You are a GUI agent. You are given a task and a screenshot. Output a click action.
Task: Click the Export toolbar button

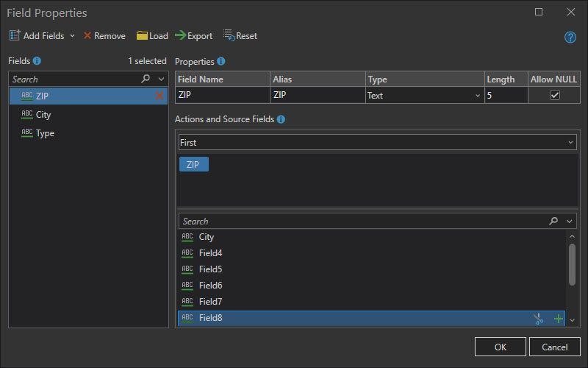point(194,35)
